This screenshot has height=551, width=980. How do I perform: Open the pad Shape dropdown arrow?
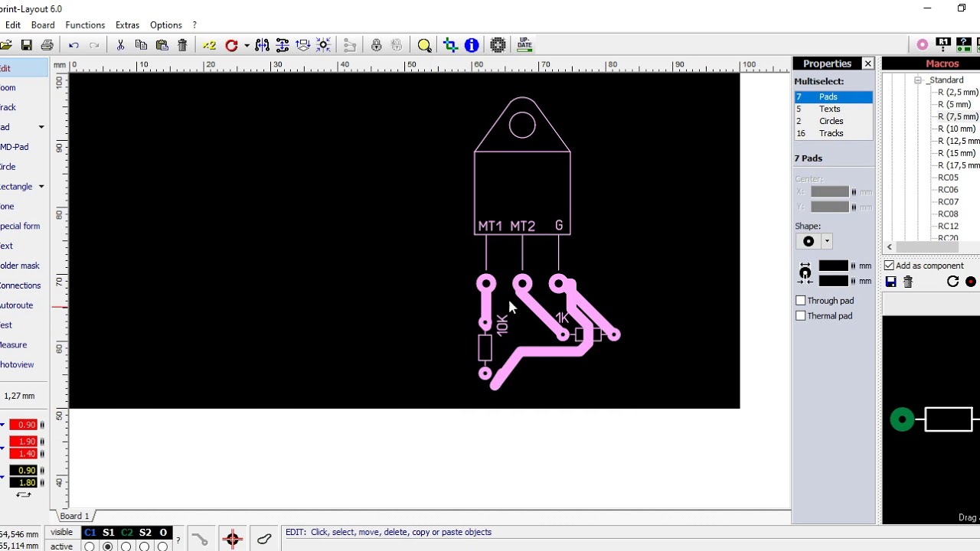pyautogui.click(x=827, y=241)
